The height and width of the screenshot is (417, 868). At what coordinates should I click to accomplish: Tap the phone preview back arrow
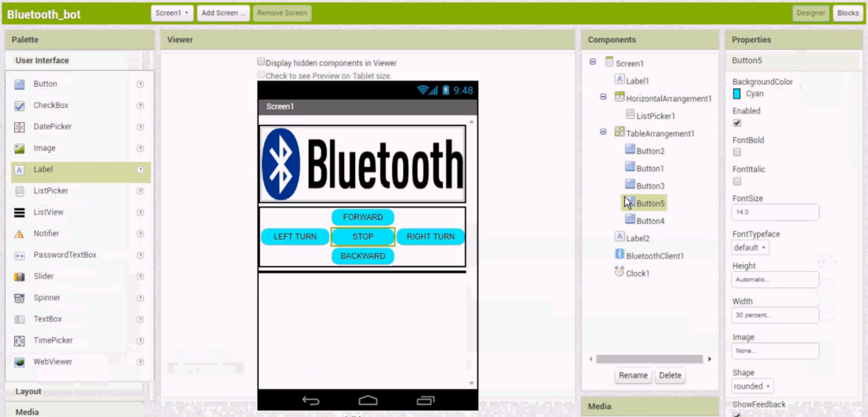311,400
